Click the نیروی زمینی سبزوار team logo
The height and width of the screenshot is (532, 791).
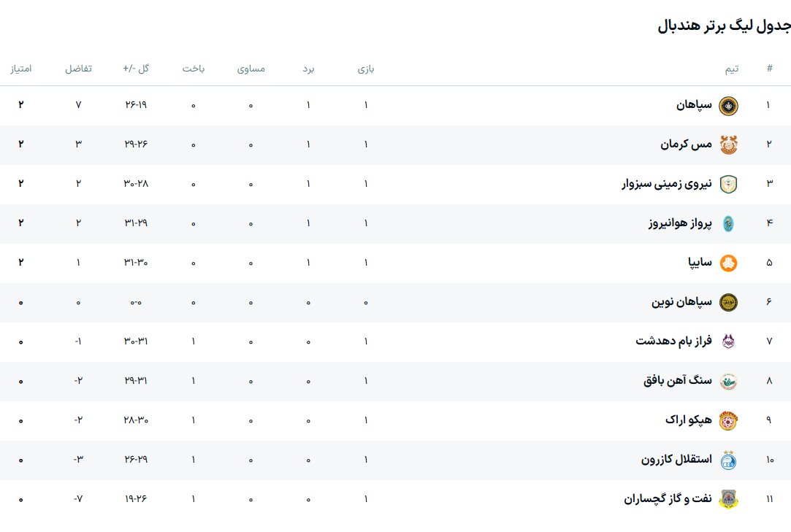[x=728, y=185]
